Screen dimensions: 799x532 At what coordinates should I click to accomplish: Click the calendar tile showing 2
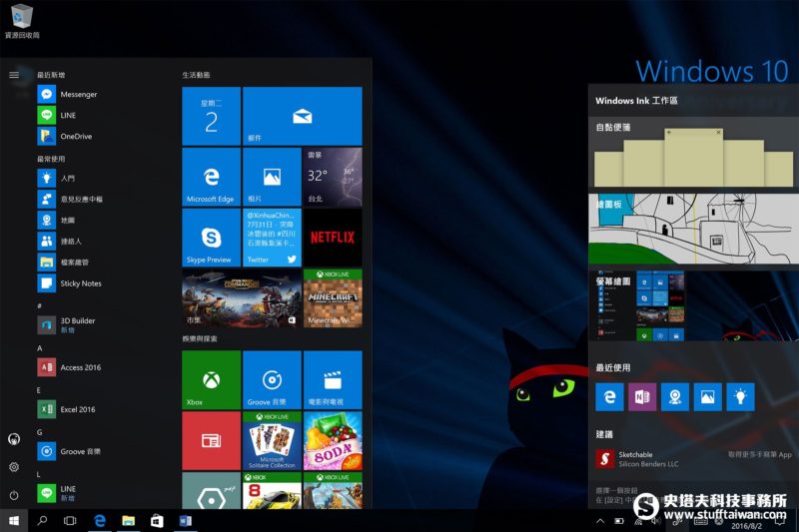[x=211, y=116]
